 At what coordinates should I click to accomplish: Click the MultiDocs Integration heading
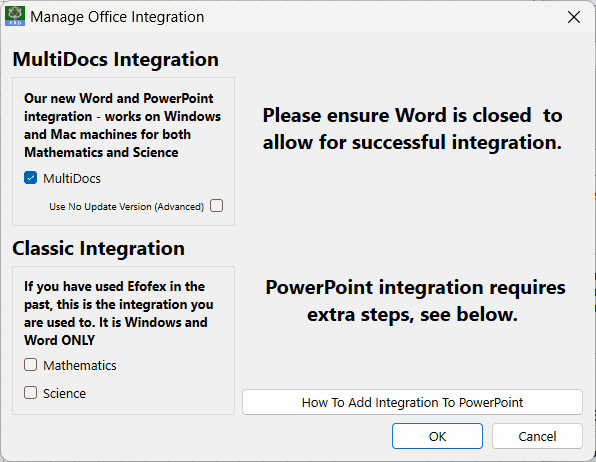tap(116, 59)
